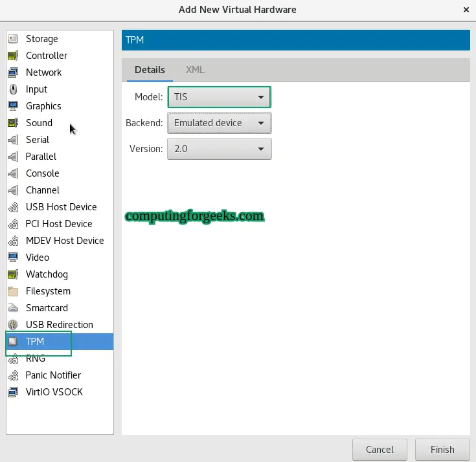Viewport: 476px width, 462px height.
Task: Select USB Redirection label
Action: 59,325
